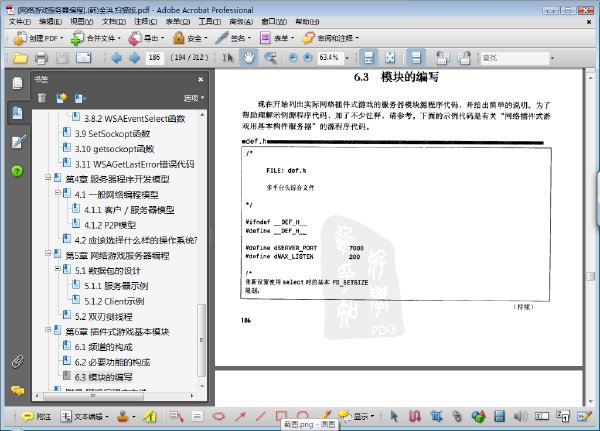Collapse the 5.1 数据包的设计 bookmark node
The height and width of the screenshot is (431, 600).
coord(57,269)
